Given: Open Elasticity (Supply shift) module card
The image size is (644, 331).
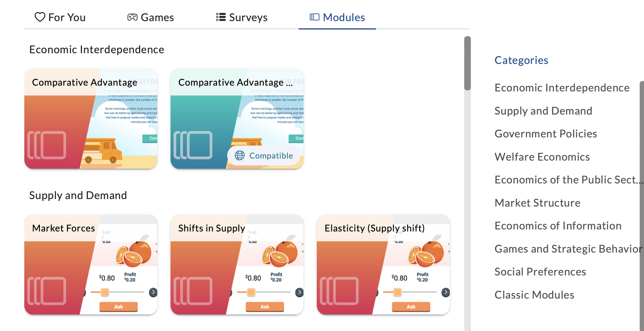Looking at the screenshot, I should point(383,264).
